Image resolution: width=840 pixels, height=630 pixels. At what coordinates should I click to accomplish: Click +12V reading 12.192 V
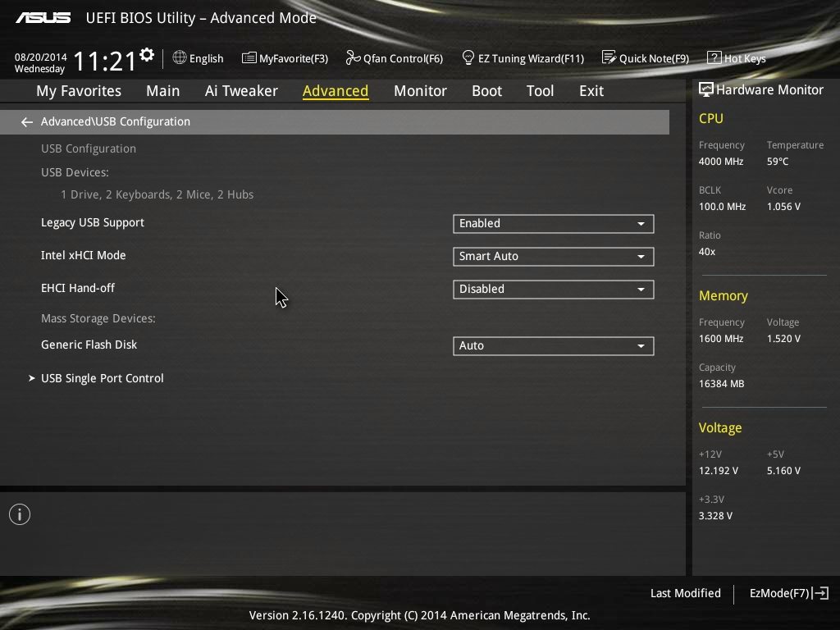[x=719, y=470]
